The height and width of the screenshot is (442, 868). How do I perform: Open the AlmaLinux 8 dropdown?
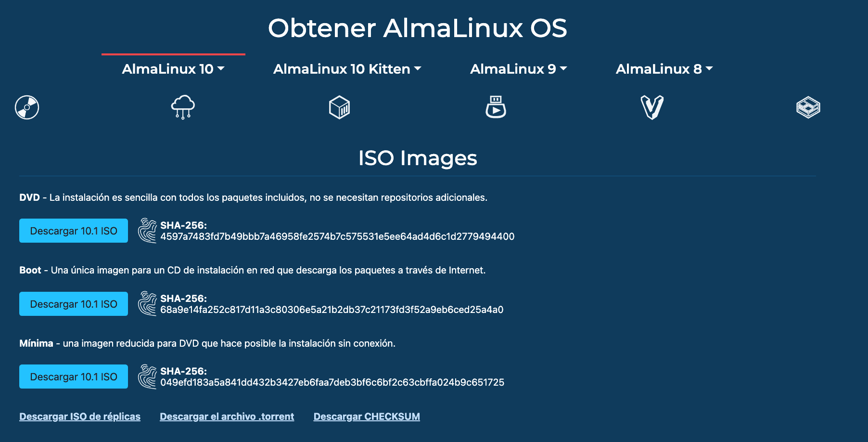click(x=664, y=69)
